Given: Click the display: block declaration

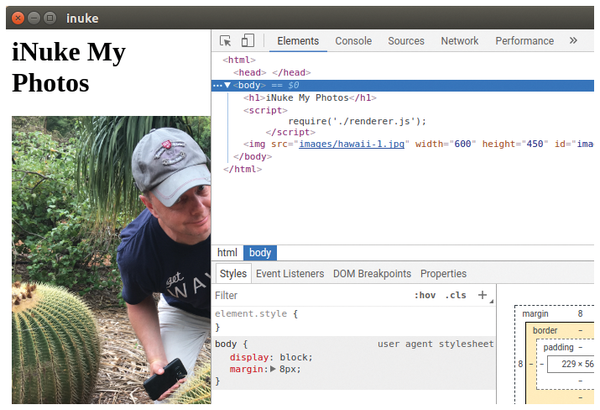Looking at the screenshot, I should tap(271, 357).
